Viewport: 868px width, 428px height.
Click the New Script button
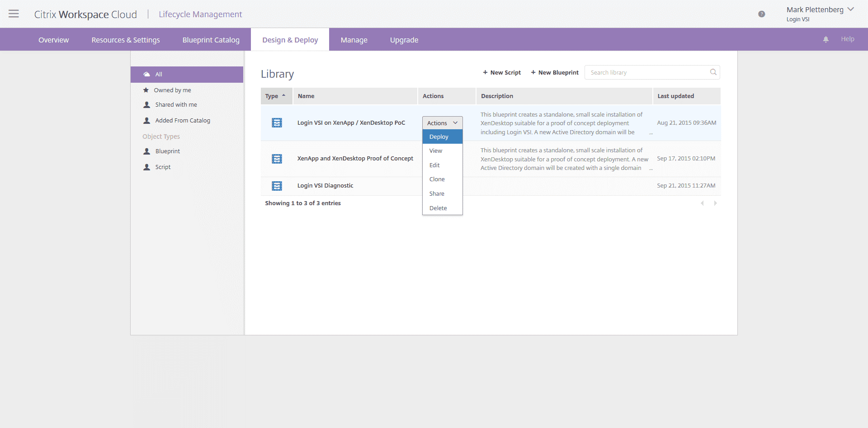pyautogui.click(x=502, y=72)
